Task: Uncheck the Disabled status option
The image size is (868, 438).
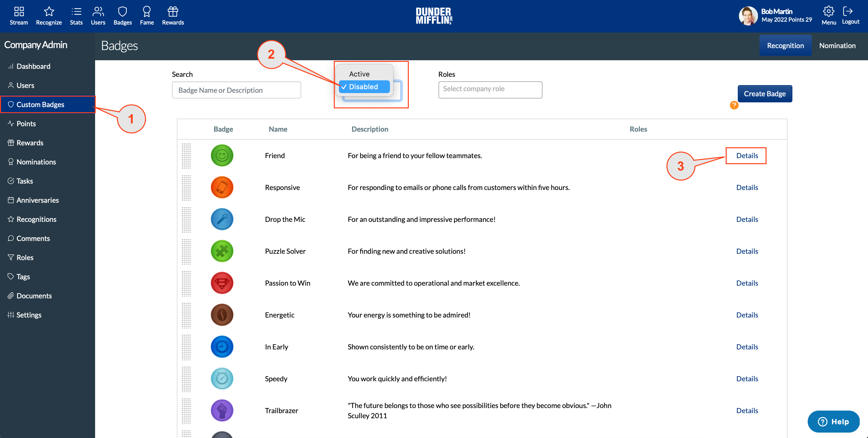Action: (x=364, y=86)
